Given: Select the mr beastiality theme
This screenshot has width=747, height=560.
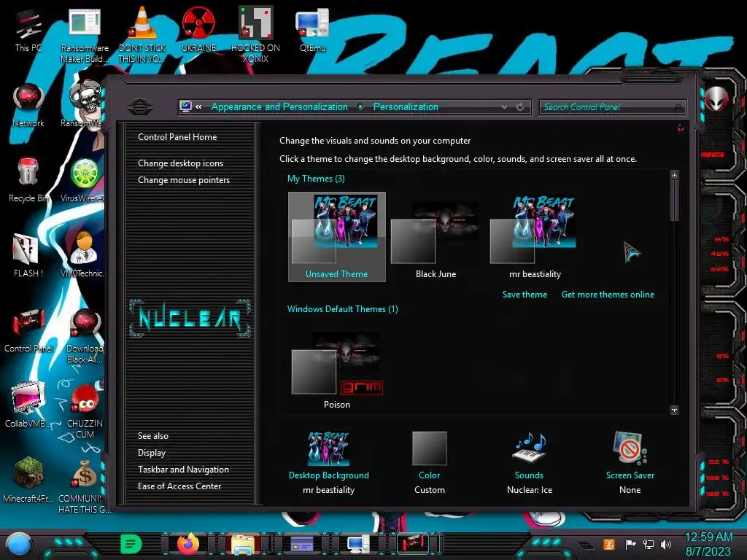Looking at the screenshot, I should [x=535, y=237].
